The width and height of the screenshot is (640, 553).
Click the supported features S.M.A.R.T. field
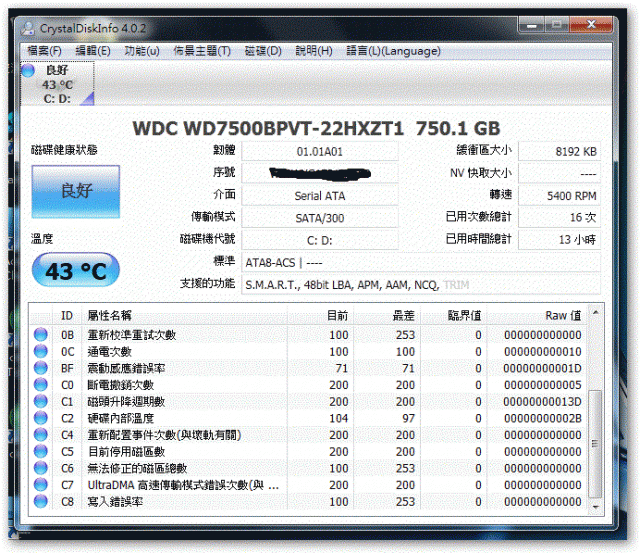coord(421,285)
